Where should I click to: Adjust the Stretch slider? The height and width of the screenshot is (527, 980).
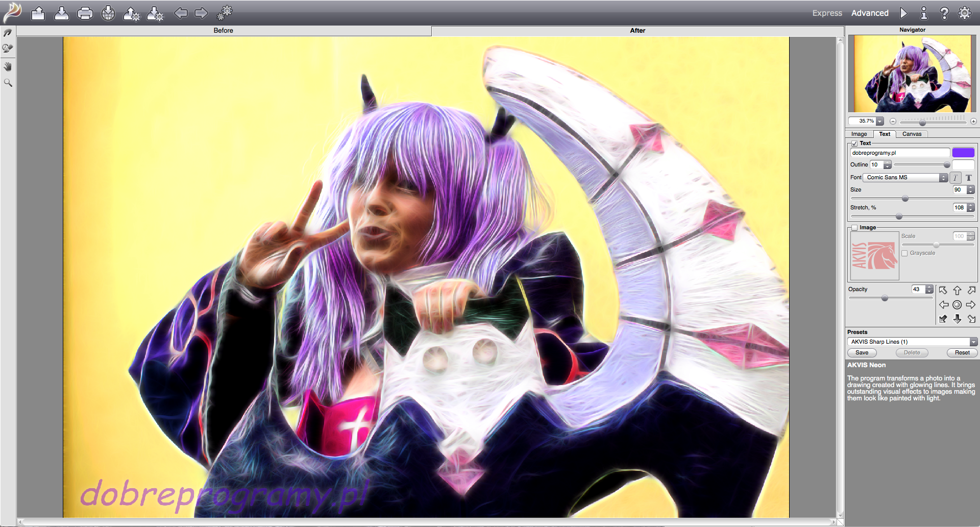point(912,217)
